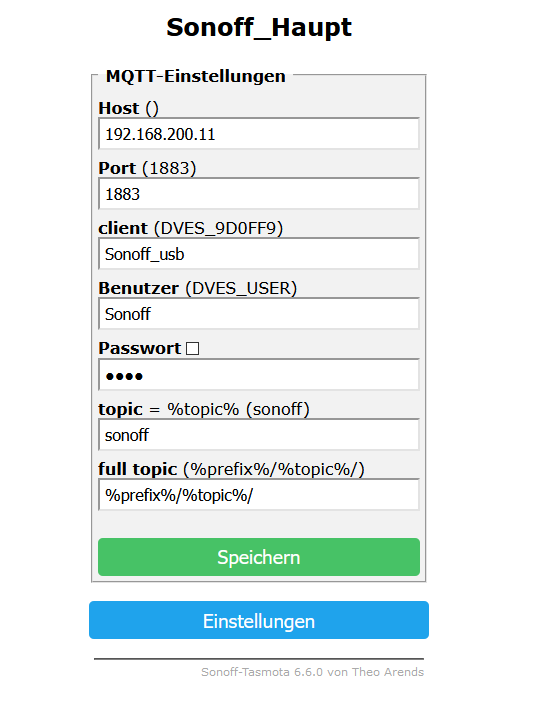Screen dimensions: 540x719
Task: Click the Sonoff_Haupt page heading
Action: [x=259, y=28]
